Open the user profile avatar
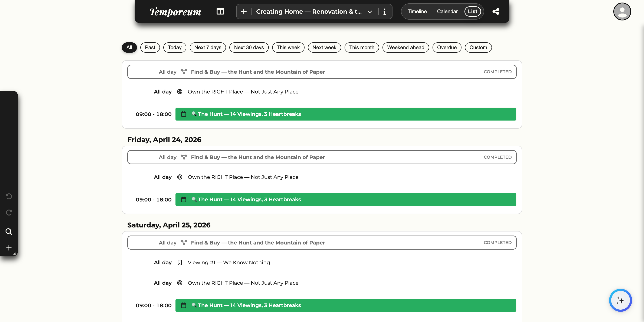The image size is (644, 322). pyautogui.click(x=622, y=11)
